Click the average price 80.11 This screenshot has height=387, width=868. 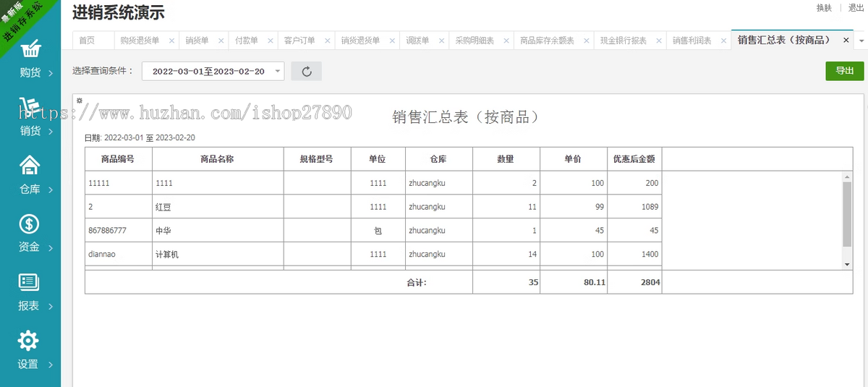pos(594,282)
